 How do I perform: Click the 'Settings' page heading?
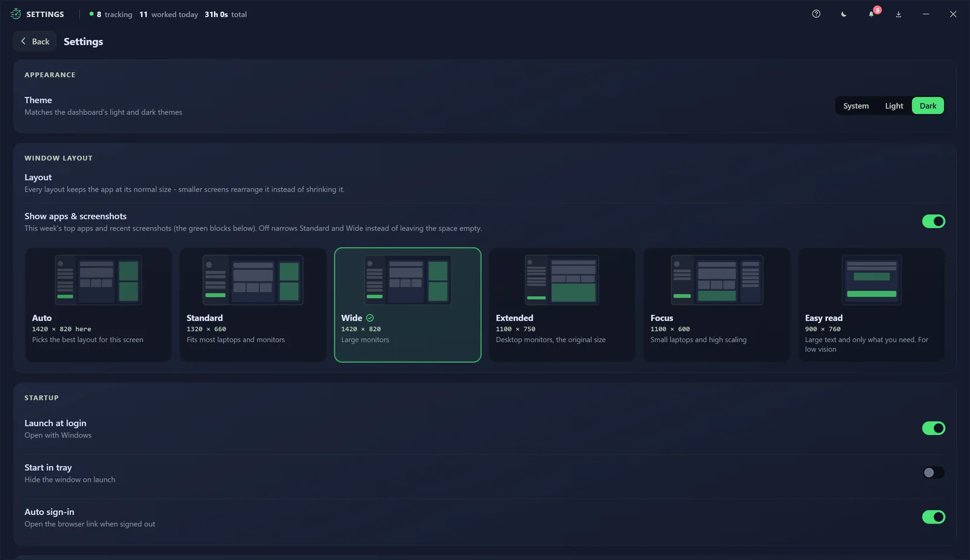pos(83,41)
